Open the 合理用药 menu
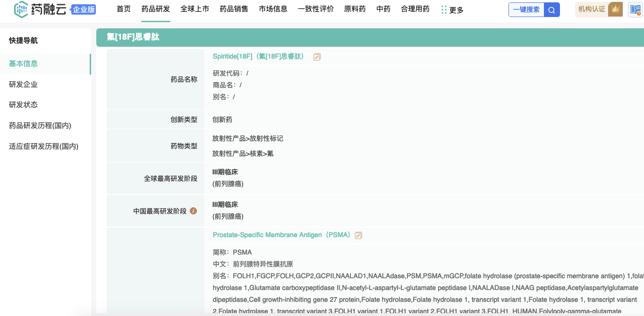 [415, 9]
